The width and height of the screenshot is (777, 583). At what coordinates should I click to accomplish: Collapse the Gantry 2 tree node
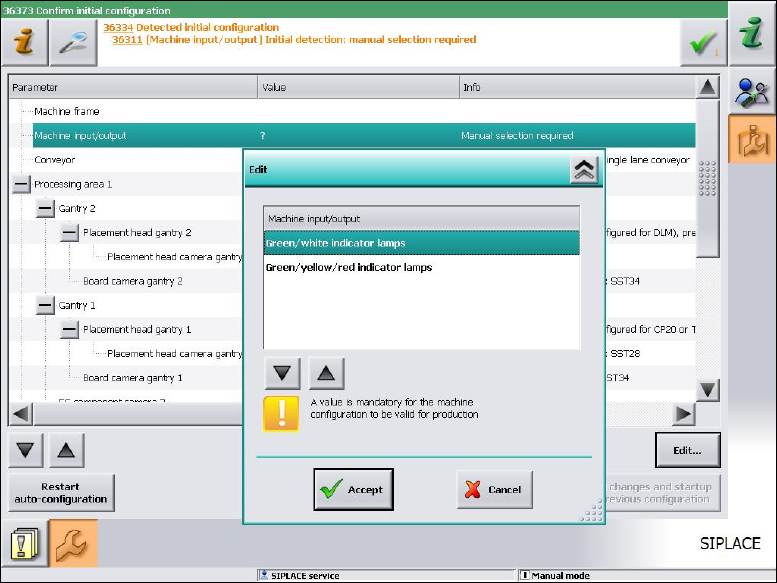click(45, 209)
